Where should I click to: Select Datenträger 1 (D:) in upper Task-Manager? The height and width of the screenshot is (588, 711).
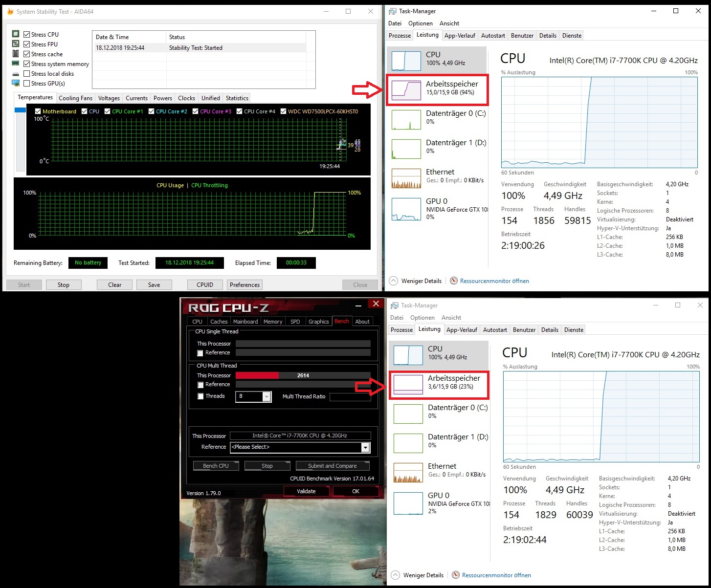click(437, 148)
